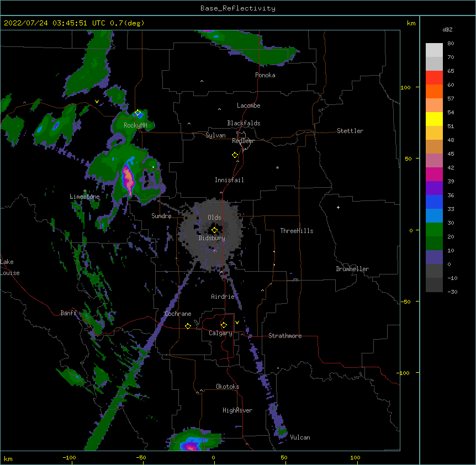Click the Ponoka city label

tap(265, 75)
